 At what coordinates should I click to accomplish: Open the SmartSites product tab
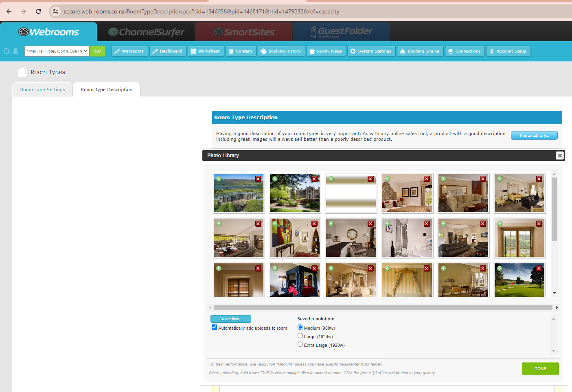click(244, 32)
